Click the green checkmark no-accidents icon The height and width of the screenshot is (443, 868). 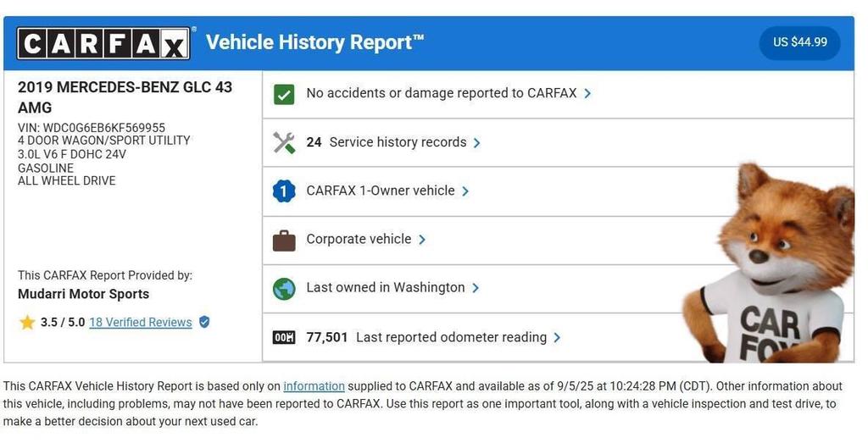[284, 94]
